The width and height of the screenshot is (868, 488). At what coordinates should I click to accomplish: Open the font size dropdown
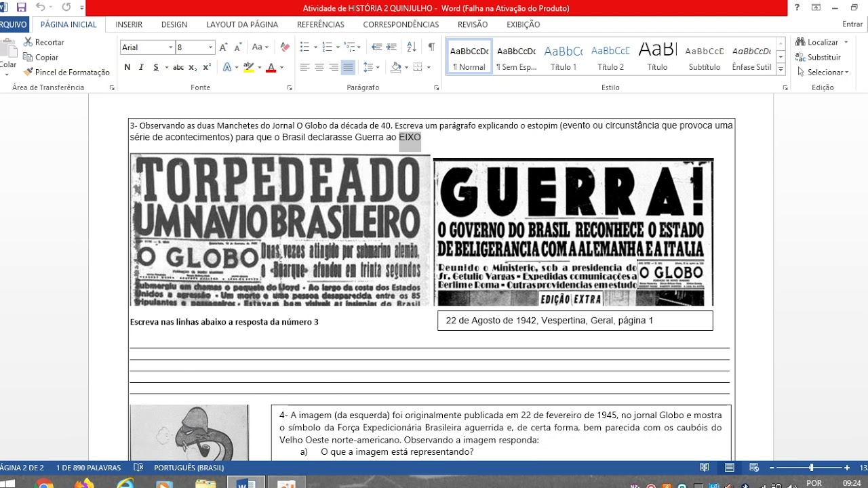(x=211, y=47)
